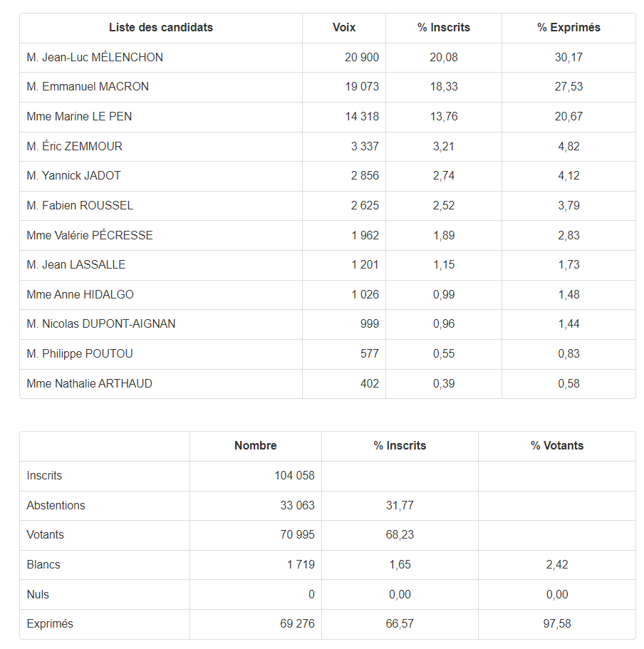Select the Voix column header
The width and height of the screenshot is (644, 649).
[344, 28]
